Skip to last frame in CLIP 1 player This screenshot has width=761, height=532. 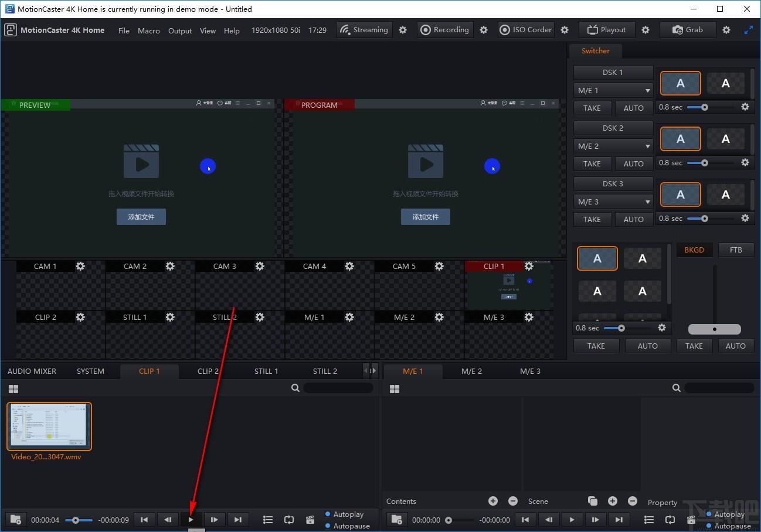(238, 520)
